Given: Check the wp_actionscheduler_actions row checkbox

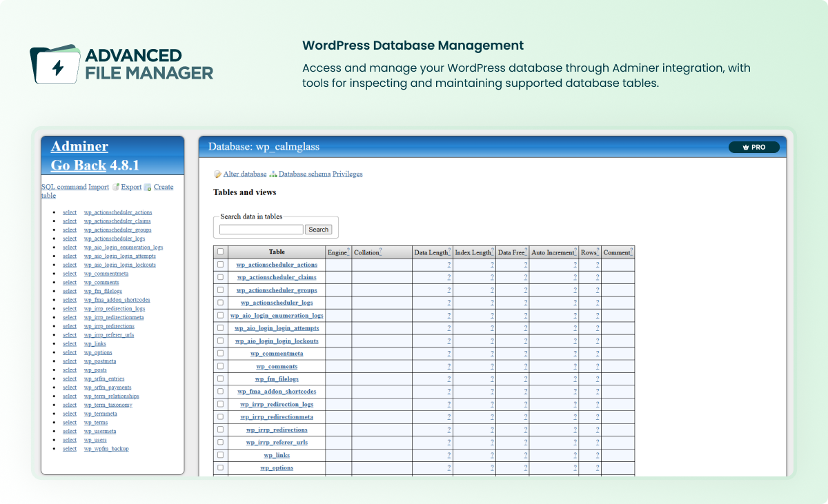Looking at the screenshot, I should point(221,264).
